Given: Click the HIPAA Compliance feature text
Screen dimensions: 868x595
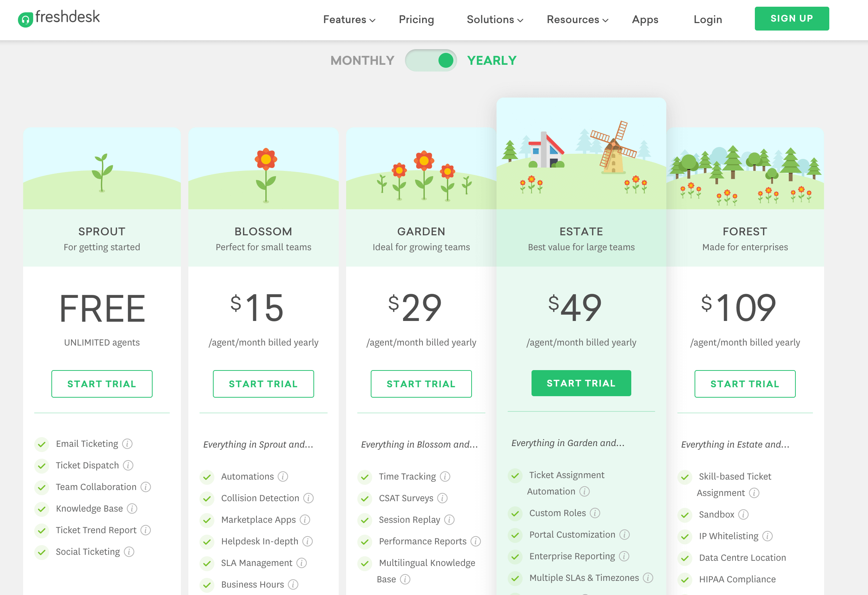Looking at the screenshot, I should tap(738, 580).
